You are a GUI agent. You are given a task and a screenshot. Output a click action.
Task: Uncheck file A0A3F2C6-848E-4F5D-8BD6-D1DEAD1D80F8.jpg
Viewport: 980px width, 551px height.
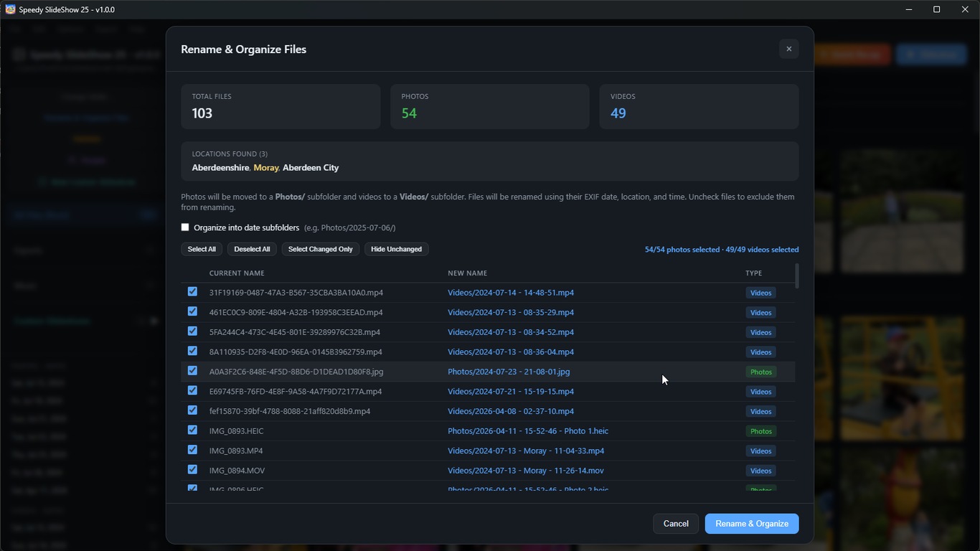192,371
